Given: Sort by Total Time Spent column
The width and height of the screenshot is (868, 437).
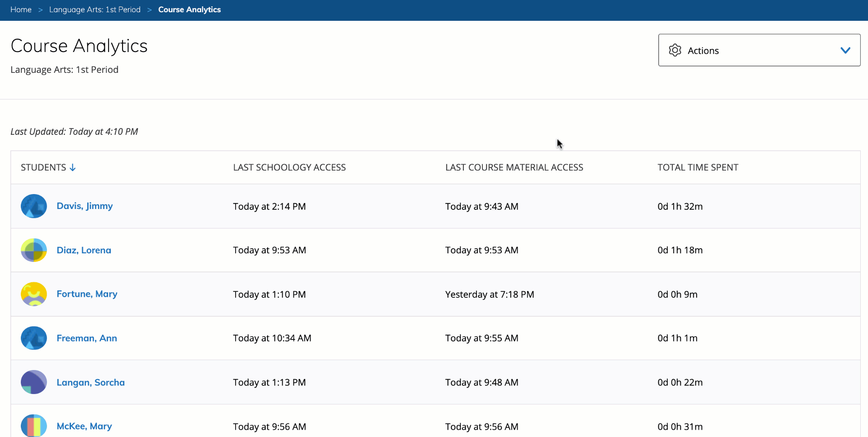Looking at the screenshot, I should pyautogui.click(x=698, y=167).
